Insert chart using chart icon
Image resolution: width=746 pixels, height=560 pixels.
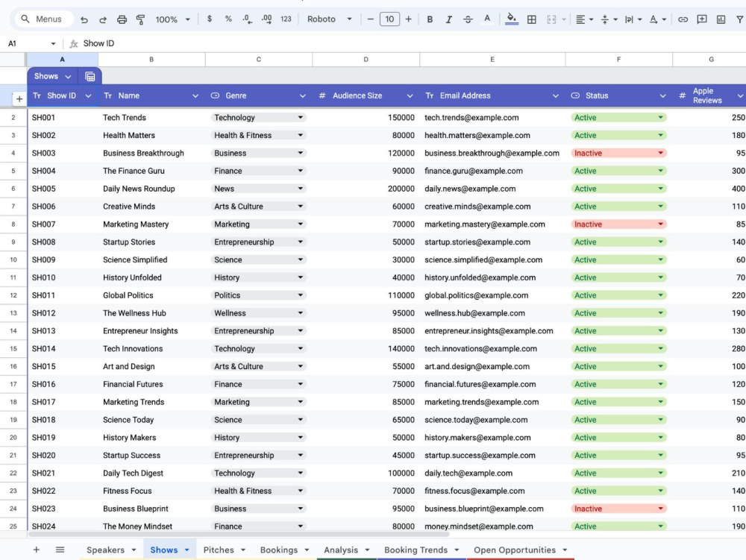pos(721,19)
